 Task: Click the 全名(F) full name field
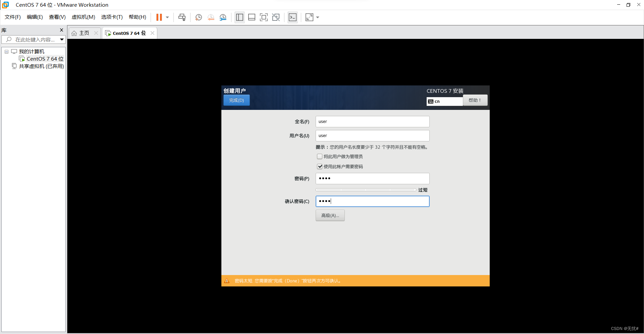pos(372,122)
